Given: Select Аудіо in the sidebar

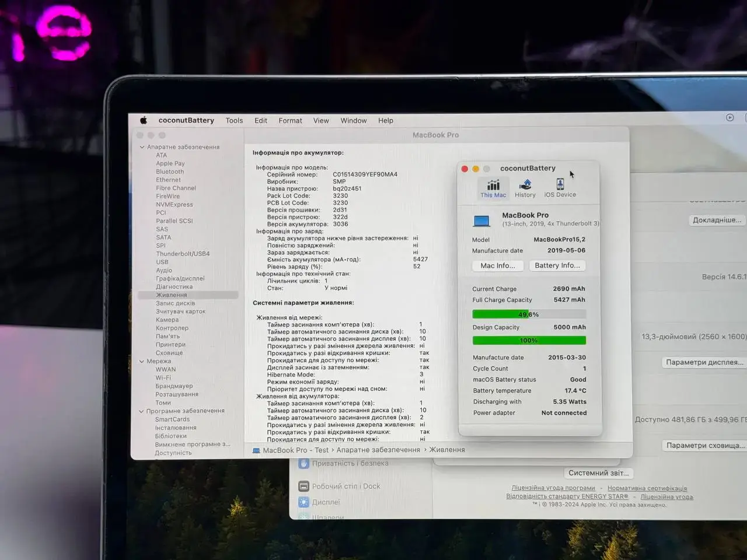Looking at the screenshot, I should [x=164, y=270].
